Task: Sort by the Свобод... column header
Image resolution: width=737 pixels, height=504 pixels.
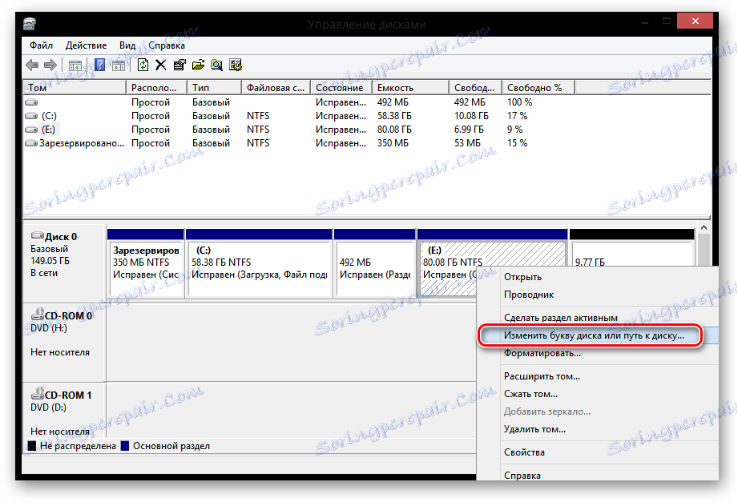Action: click(x=476, y=87)
